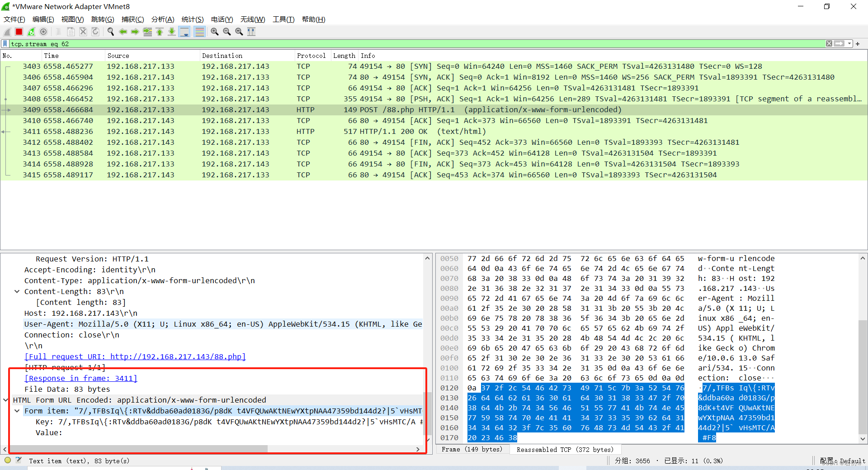Open the 统计(S) menu
The height and width of the screenshot is (470, 868).
tap(193, 19)
